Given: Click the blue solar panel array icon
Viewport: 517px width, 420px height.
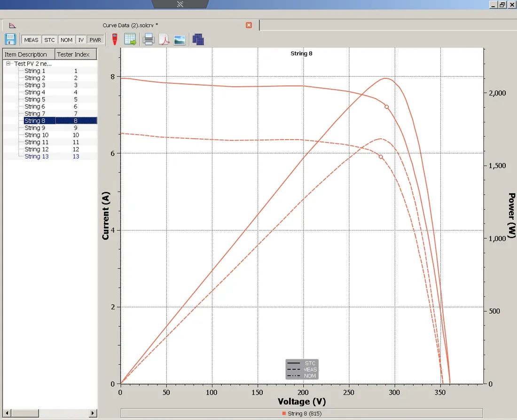Looking at the screenshot, I should pyautogui.click(x=198, y=40).
